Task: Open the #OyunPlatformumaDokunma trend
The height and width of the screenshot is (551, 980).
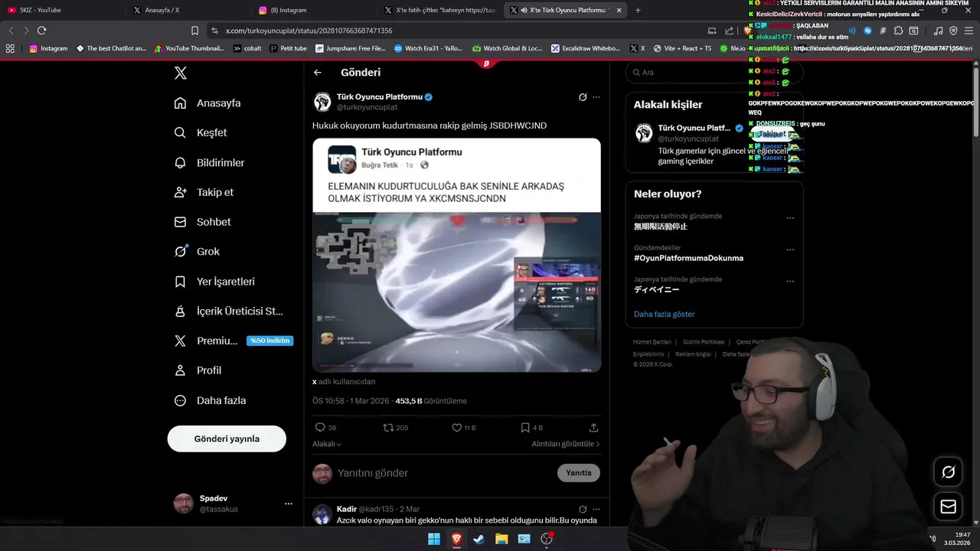Action: click(x=688, y=258)
